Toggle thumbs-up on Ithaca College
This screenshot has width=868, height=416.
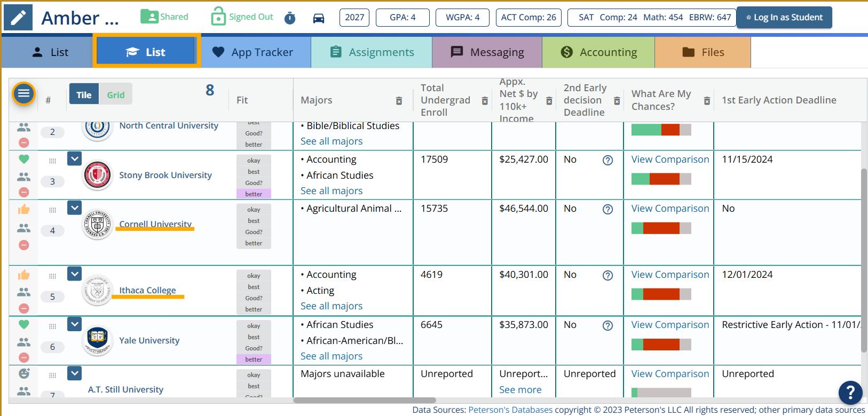24,275
